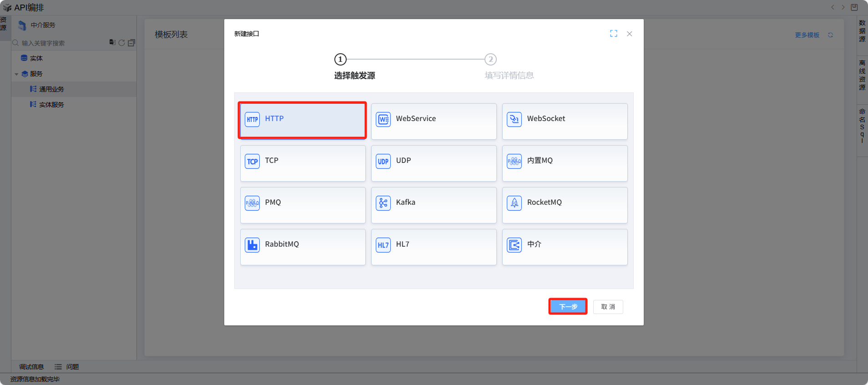
Task: Select the 实体 tree item
Action: click(36, 58)
